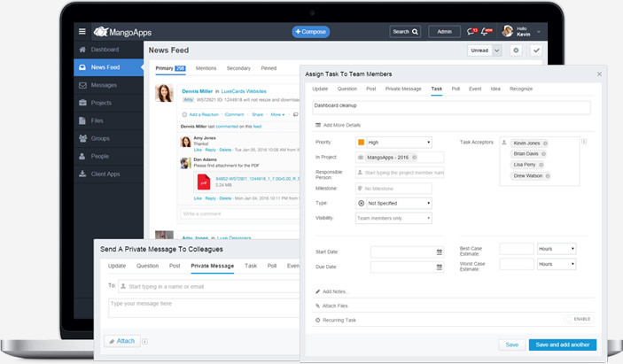Select Recognize tab in Assign Task dialog
Screen dimensions: 623x364
tap(521, 89)
